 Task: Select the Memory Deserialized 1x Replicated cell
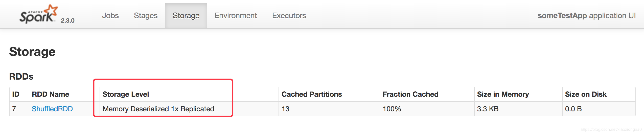tap(189, 109)
